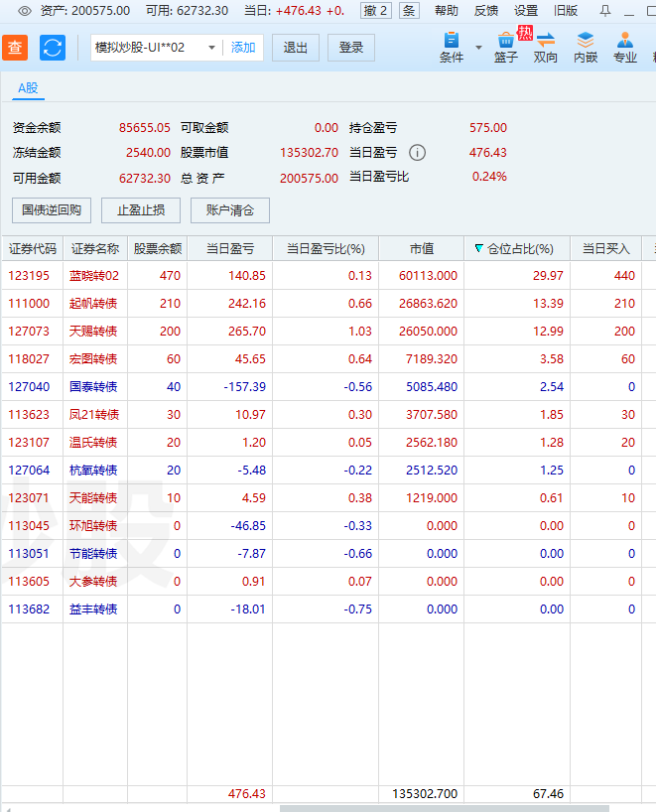Click the orange 查 query icon
This screenshot has height=812, width=656.
tap(15, 48)
